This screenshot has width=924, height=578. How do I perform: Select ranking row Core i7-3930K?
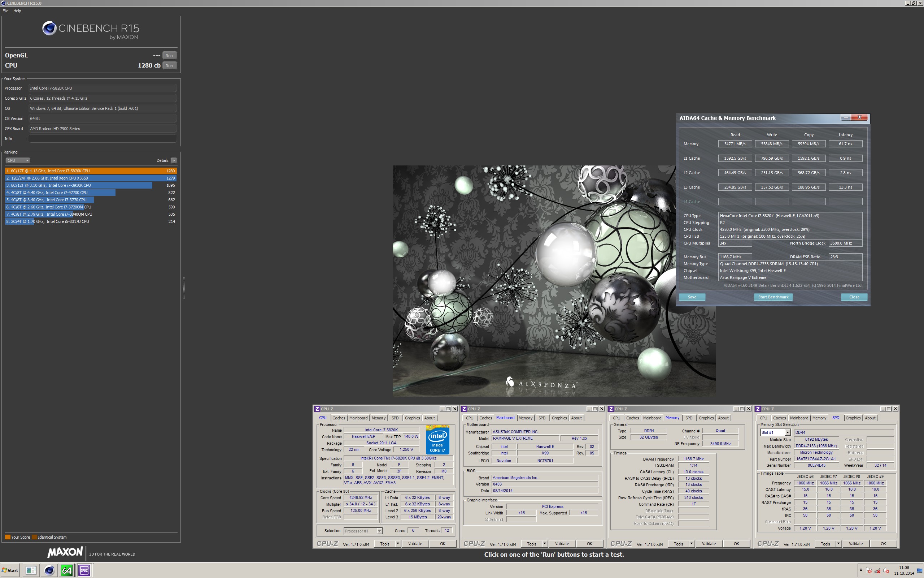tap(91, 185)
